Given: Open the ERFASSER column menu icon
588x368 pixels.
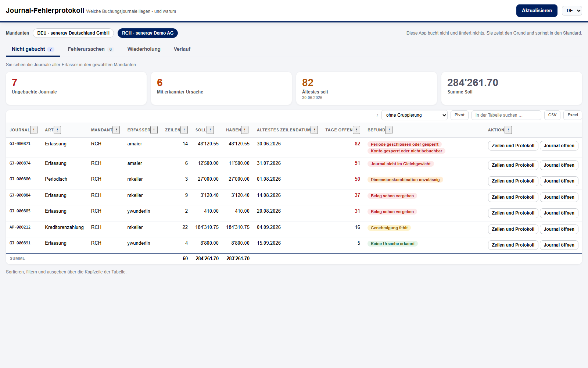Looking at the screenshot, I should coord(154,130).
